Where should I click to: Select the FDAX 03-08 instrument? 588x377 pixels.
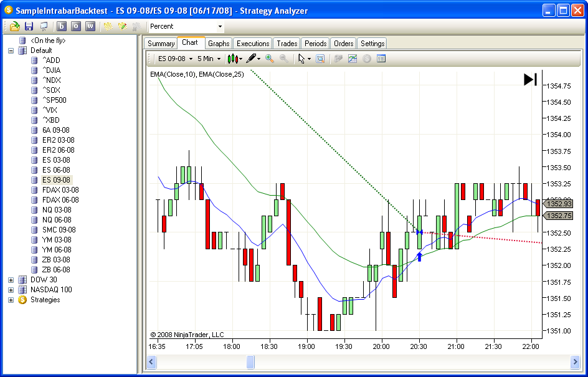60,190
